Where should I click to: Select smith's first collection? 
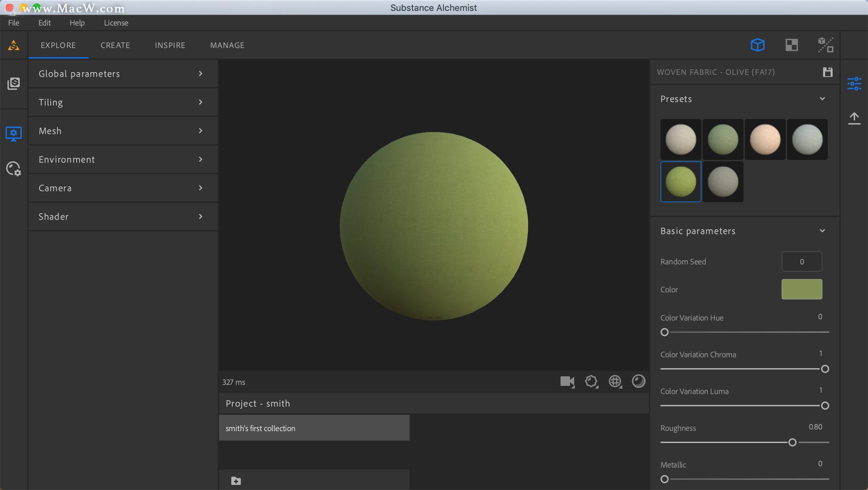314,428
